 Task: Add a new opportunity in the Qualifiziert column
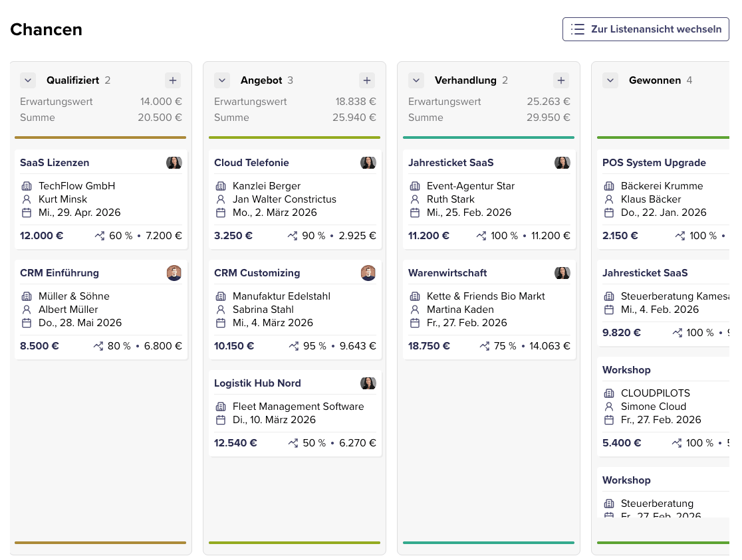pyautogui.click(x=172, y=80)
